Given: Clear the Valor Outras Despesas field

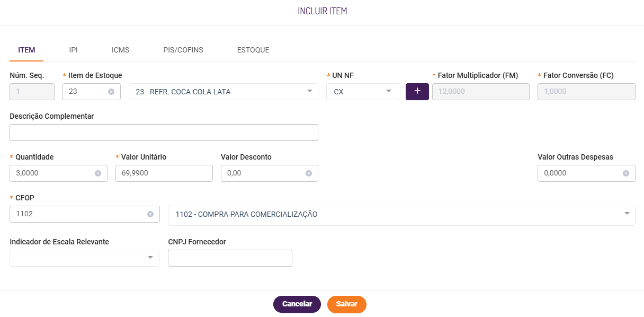Looking at the screenshot, I should point(626,173).
